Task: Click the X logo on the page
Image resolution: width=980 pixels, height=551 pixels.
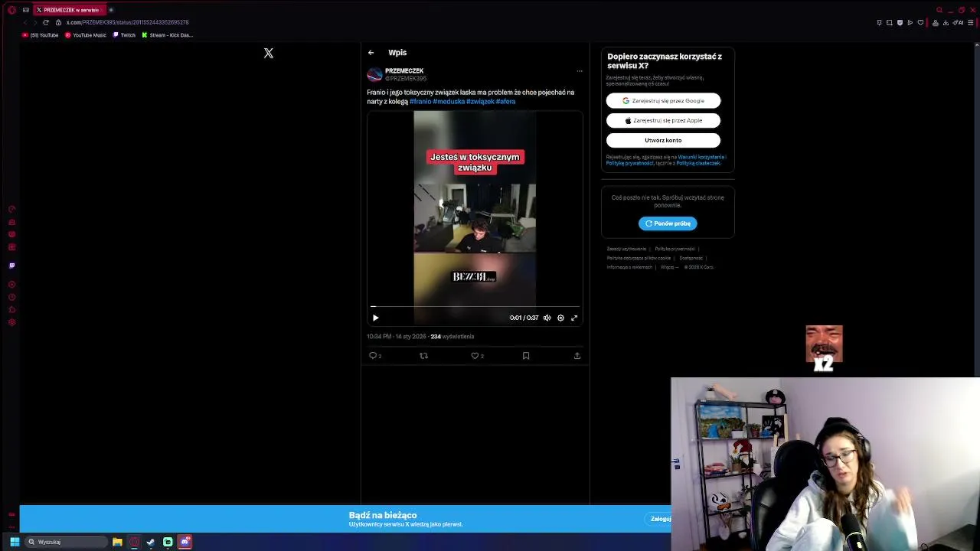Action: [269, 53]
